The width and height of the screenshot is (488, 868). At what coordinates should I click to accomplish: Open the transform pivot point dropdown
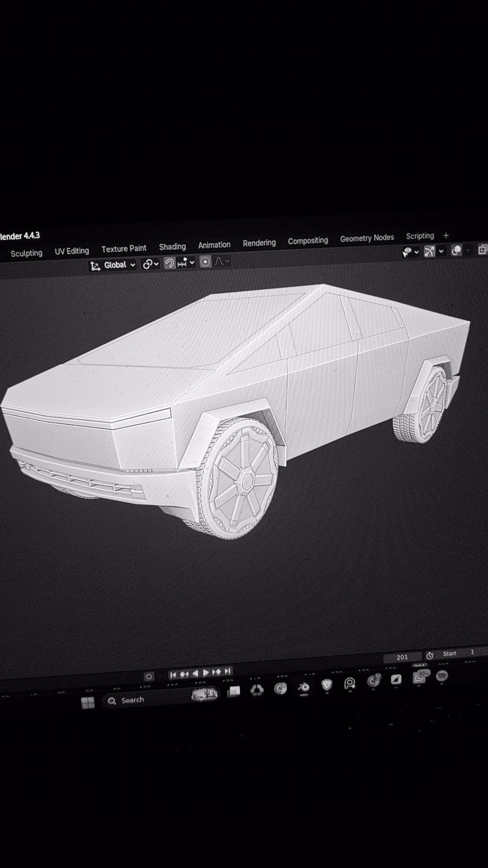click(x=150, y=264)
